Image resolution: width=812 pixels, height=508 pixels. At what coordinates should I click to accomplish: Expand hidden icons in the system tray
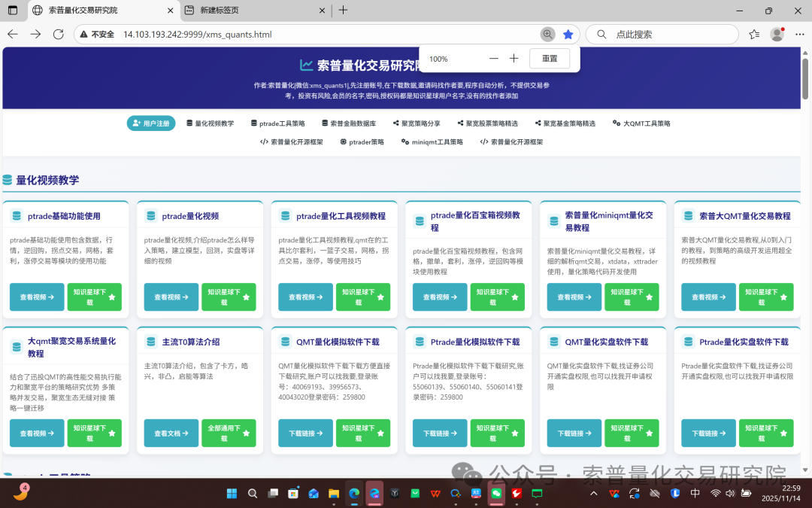click(593, 493)
